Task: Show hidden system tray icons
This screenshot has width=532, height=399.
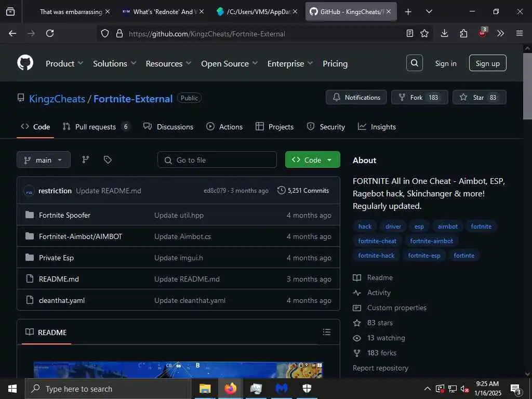Action: 428,389
